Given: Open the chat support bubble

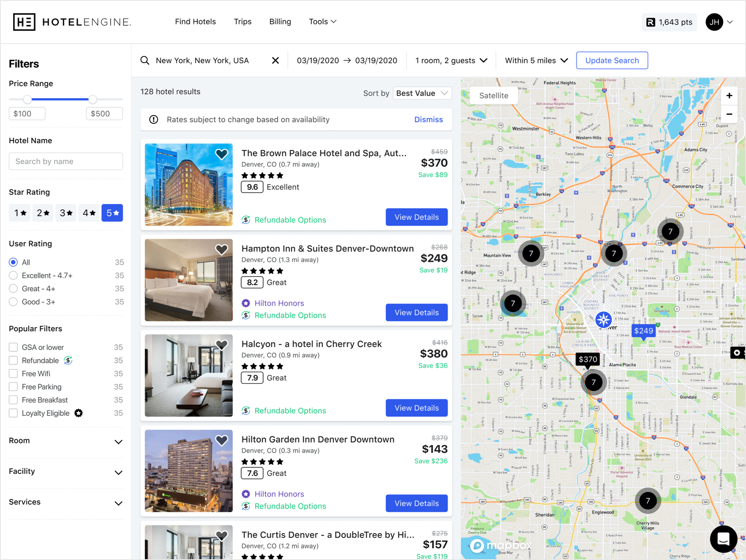Looking at the screenshot, I should pyautogui.click(x=723, y=539).
